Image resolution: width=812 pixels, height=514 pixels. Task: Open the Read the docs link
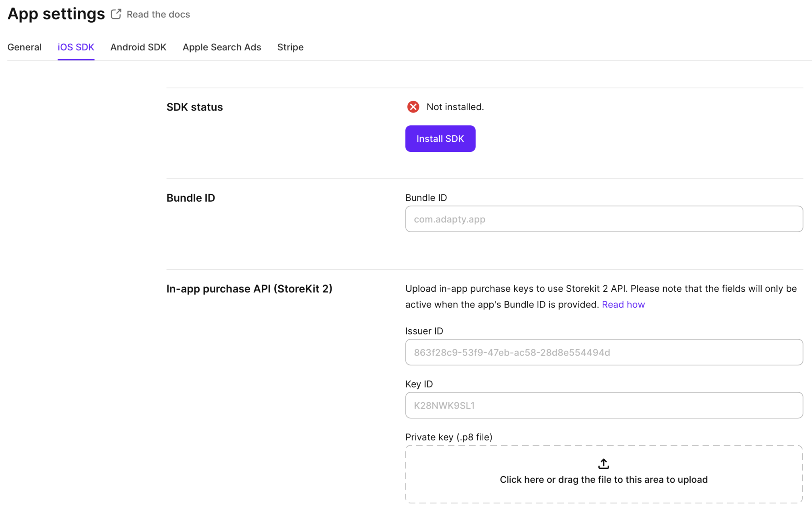click(158, 14)
